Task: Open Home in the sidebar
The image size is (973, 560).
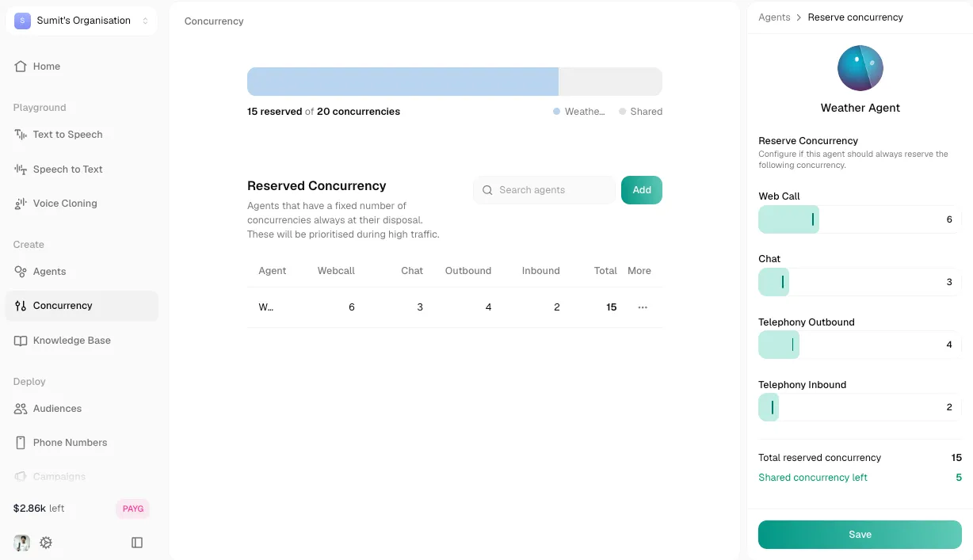Action: [x=82, y=67]
